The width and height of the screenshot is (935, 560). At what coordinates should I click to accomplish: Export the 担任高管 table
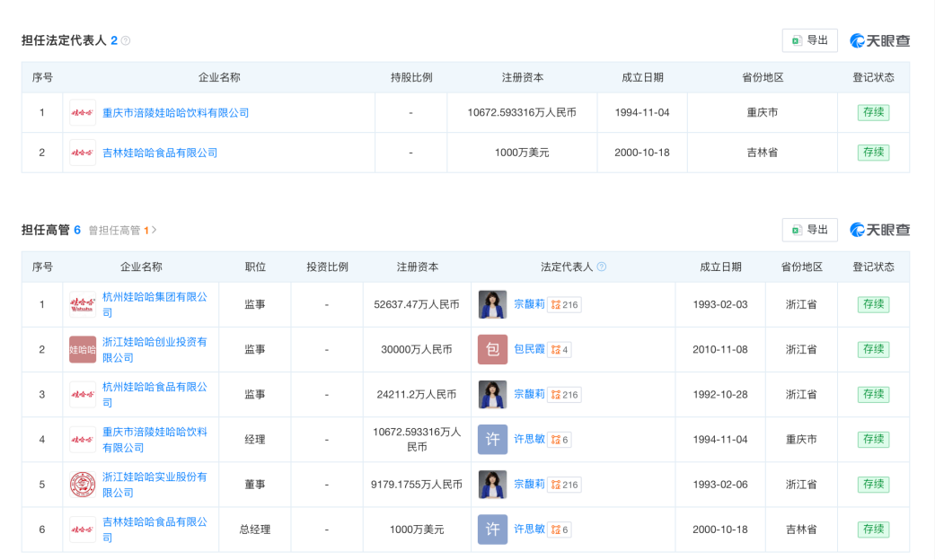[x=810, y=230]
